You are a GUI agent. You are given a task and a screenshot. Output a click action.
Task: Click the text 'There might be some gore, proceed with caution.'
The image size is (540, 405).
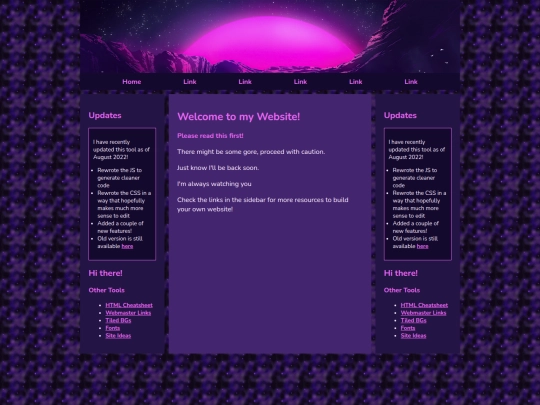[x=251, y=152]
